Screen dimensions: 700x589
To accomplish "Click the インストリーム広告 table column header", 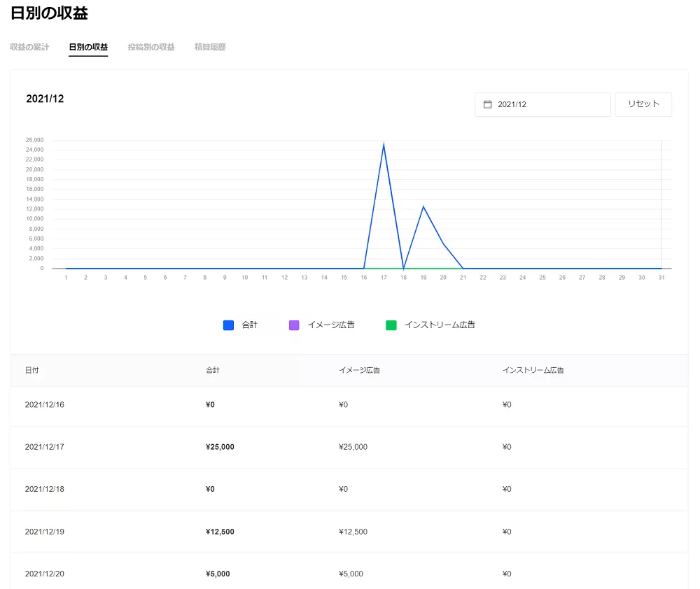I will tap(533, 370).
